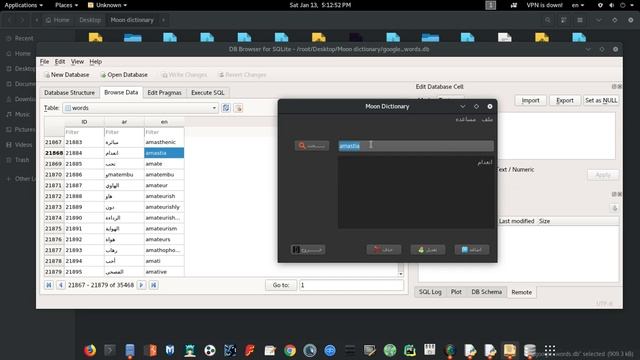Go to next page of table records

click(x=141, y=285)
